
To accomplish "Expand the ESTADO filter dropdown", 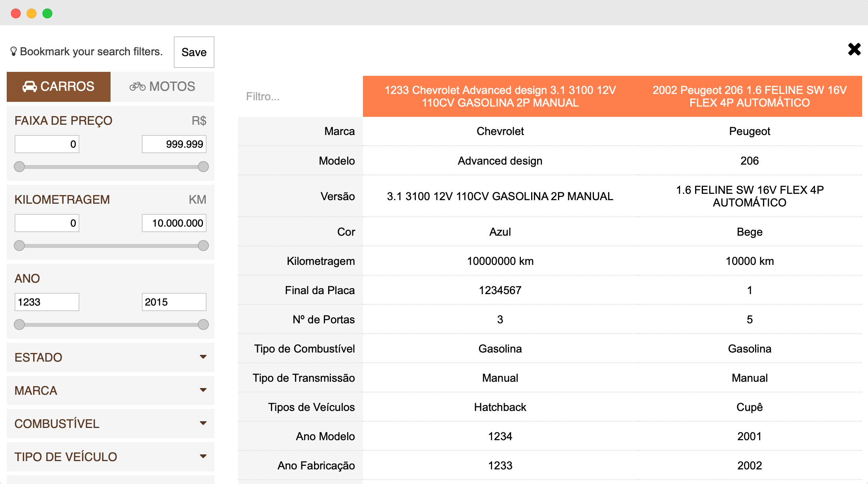I will coord(111,357).
